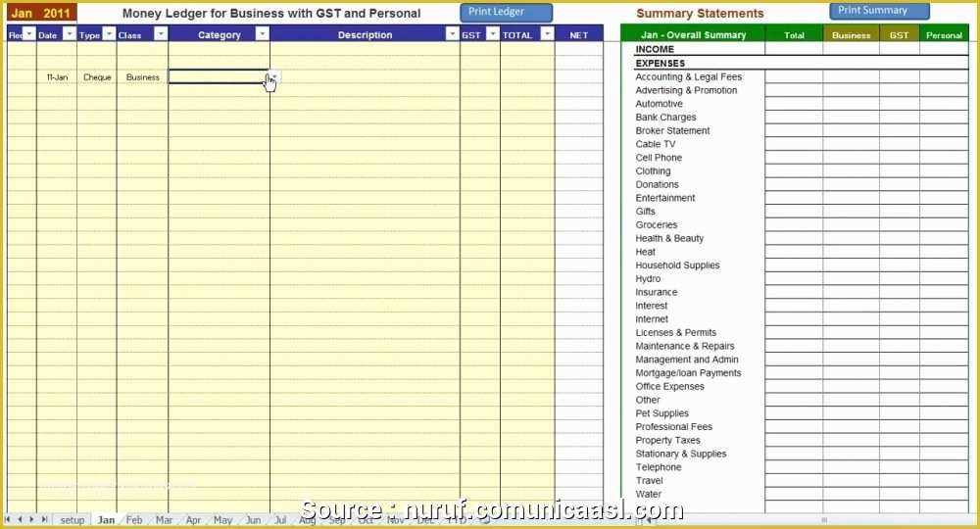Open the Type column filter dropdown
The image size is (980, 529).
coord(109,34)
